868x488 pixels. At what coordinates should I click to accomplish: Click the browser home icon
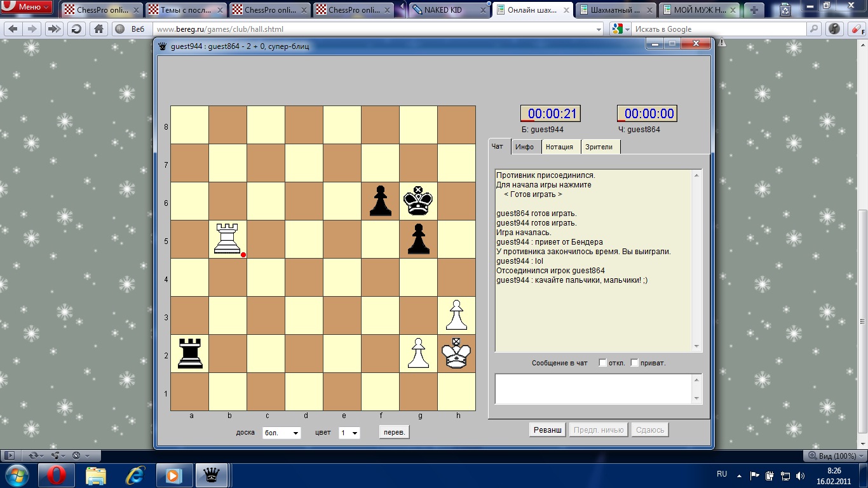(x=98, y=29)
